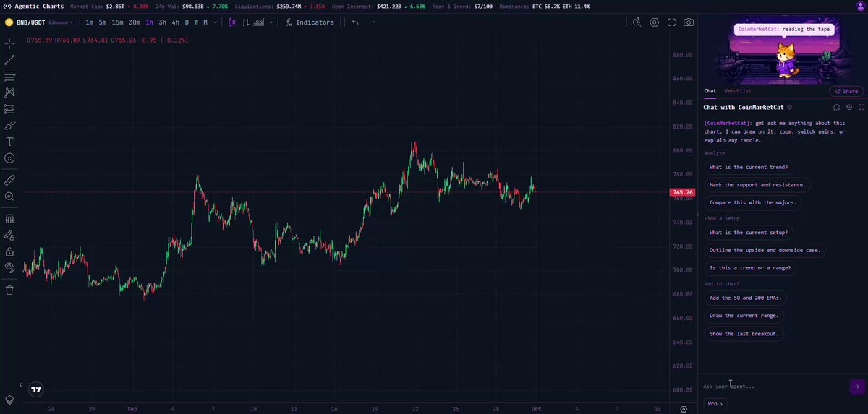
Task: Switch to the monthly M timeframe
Action: tap(205, 22)
